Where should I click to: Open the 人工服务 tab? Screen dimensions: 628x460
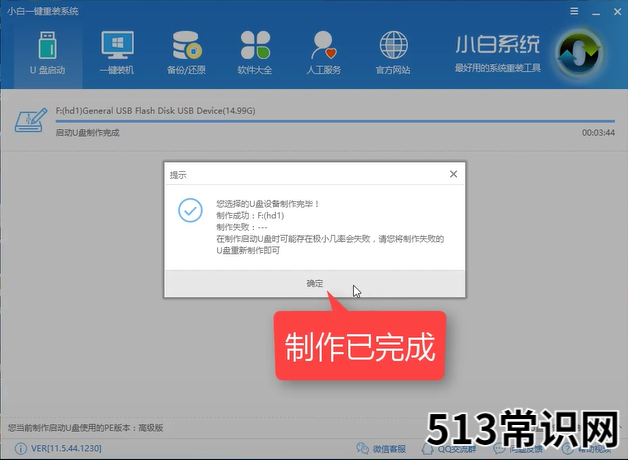click(324, 53)
